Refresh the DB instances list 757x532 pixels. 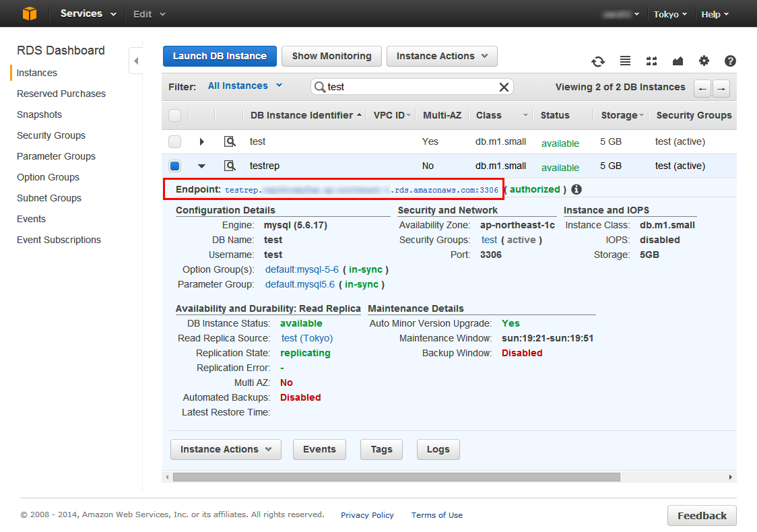(x=598, y=61)
